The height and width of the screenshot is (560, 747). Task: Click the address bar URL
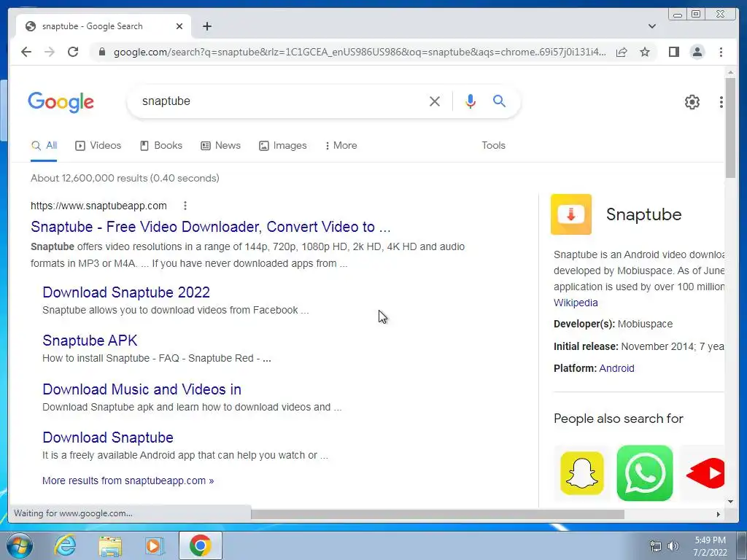(x=360, y=52)
